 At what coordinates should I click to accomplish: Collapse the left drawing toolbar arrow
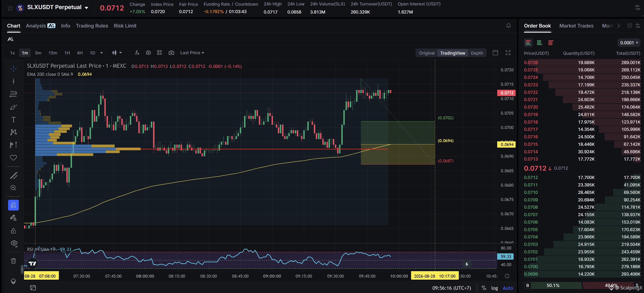pos(22,269)
